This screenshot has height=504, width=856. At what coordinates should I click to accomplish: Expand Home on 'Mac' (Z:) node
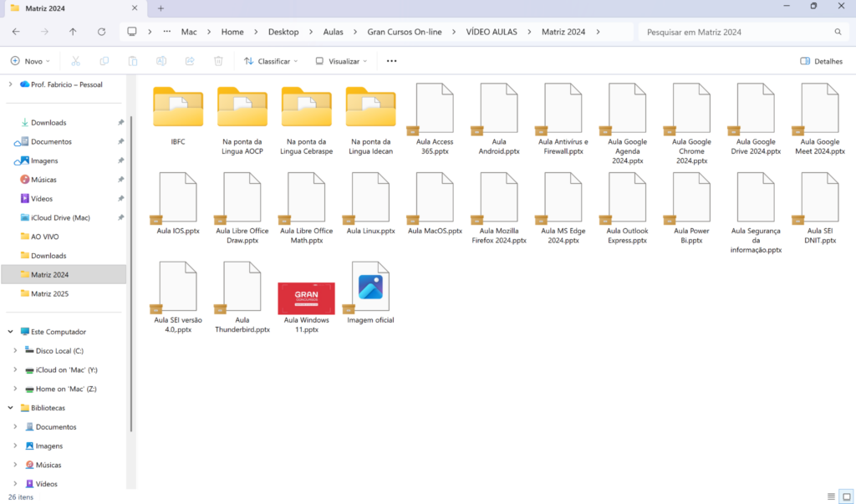click(15, 389)
